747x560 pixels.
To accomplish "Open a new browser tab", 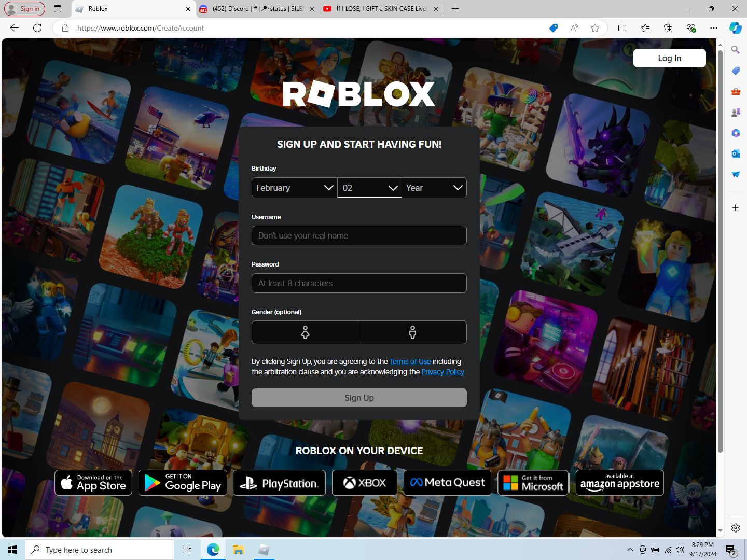I will click(x=455, y=9).
